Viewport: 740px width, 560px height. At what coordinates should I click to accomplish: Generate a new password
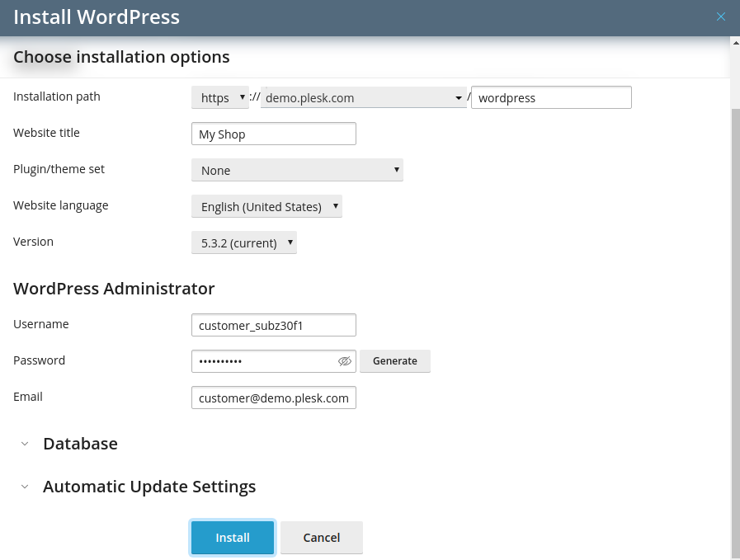tap(394, 361)
